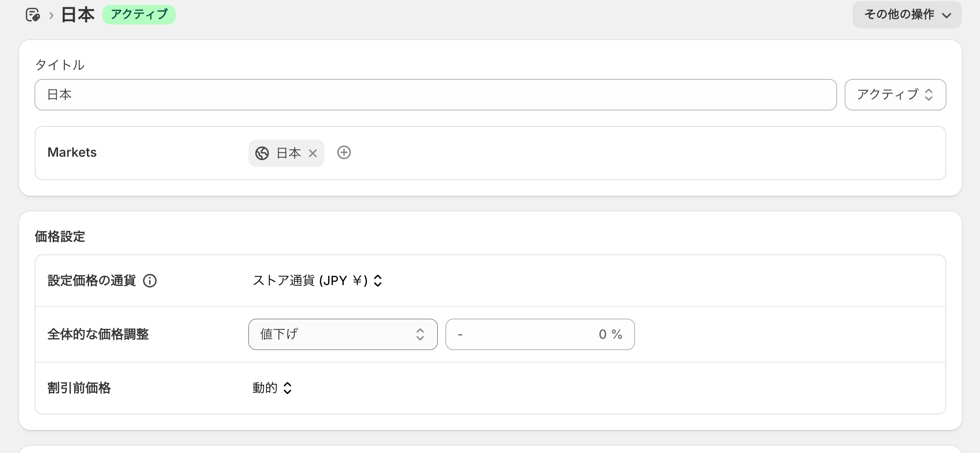Remove the 日本 market chip
The width and height of the screenshot is (980, 453).
click(x=313, y=153)
